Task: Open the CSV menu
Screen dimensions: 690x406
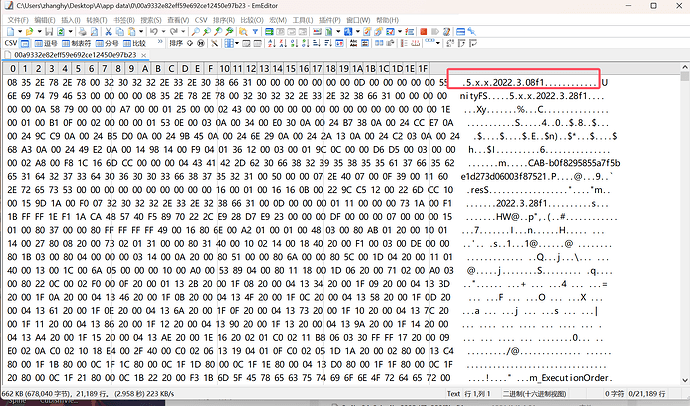Action: coord(201,20)
